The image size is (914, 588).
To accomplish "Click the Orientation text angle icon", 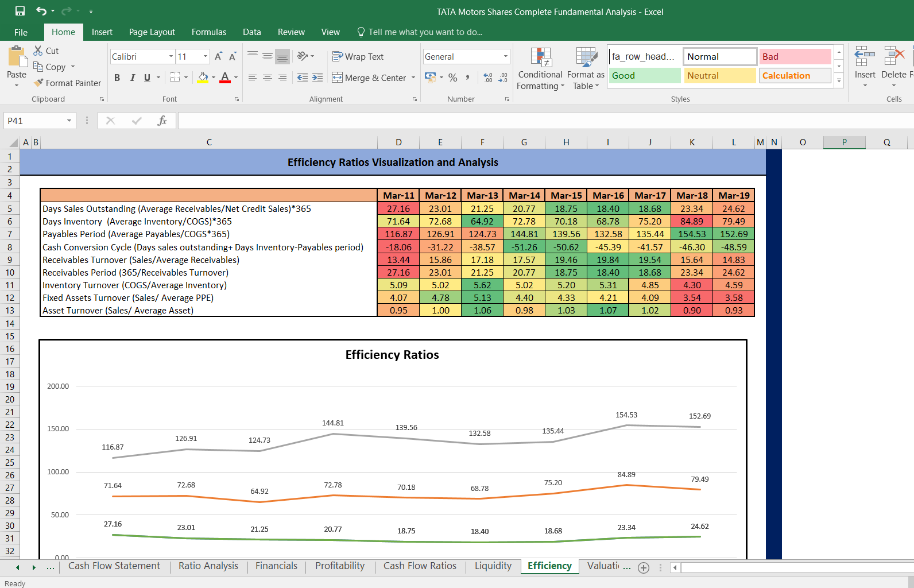I will click(303, 56).
